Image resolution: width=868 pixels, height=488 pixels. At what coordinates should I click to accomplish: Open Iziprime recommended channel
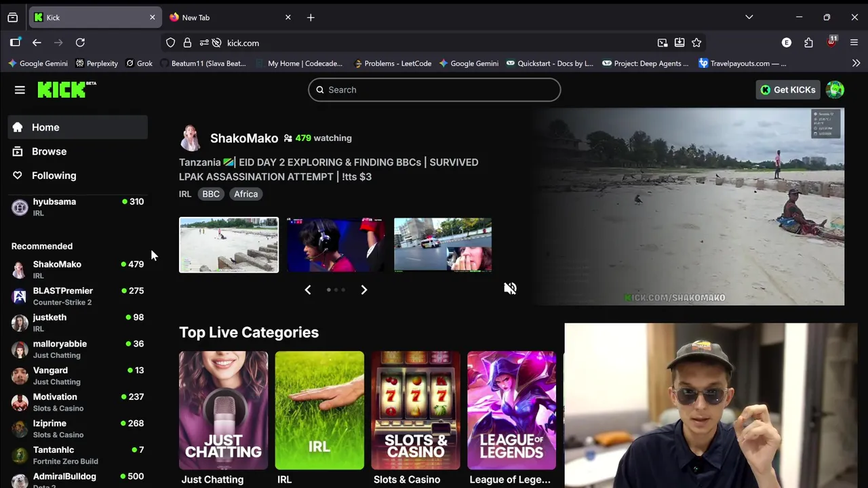click(x=77, y=428)
